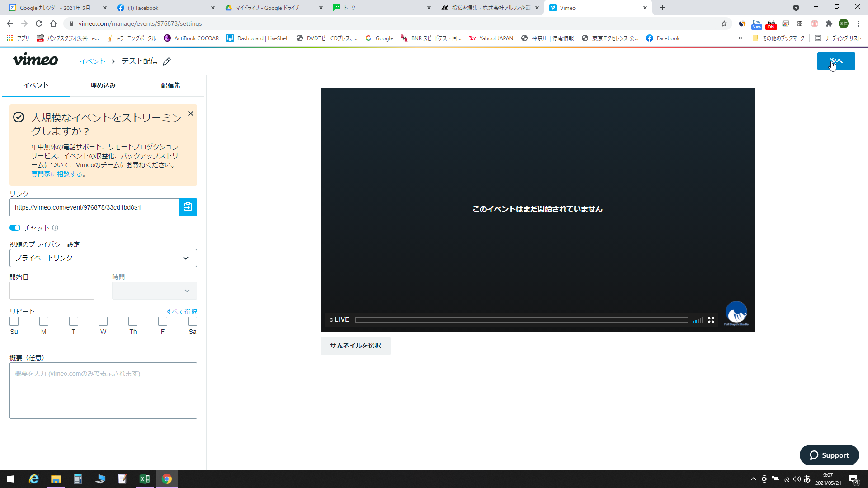
Task: Click the player progress bar
Action: tap(521, 320)
